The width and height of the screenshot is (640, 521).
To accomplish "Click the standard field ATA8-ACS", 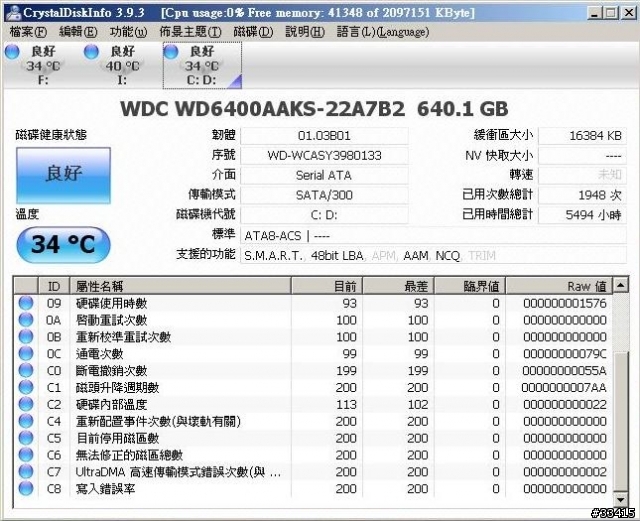I will [433, 235].
